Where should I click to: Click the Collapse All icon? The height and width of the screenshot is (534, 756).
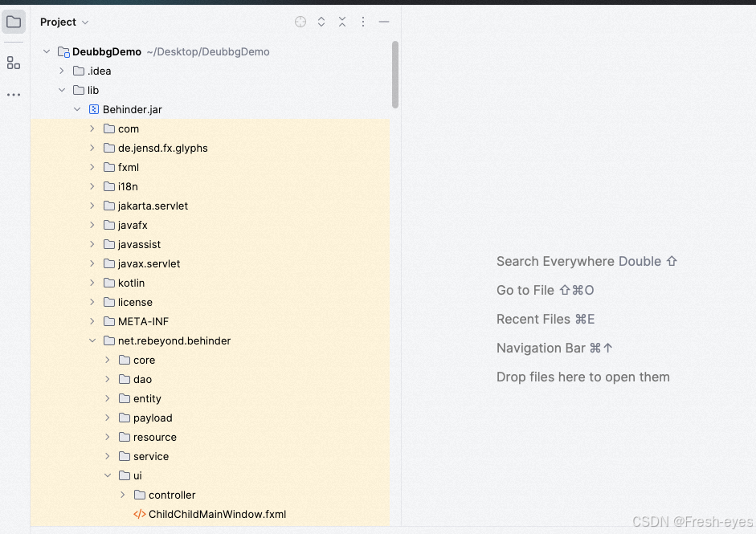[x=341, y=22]
